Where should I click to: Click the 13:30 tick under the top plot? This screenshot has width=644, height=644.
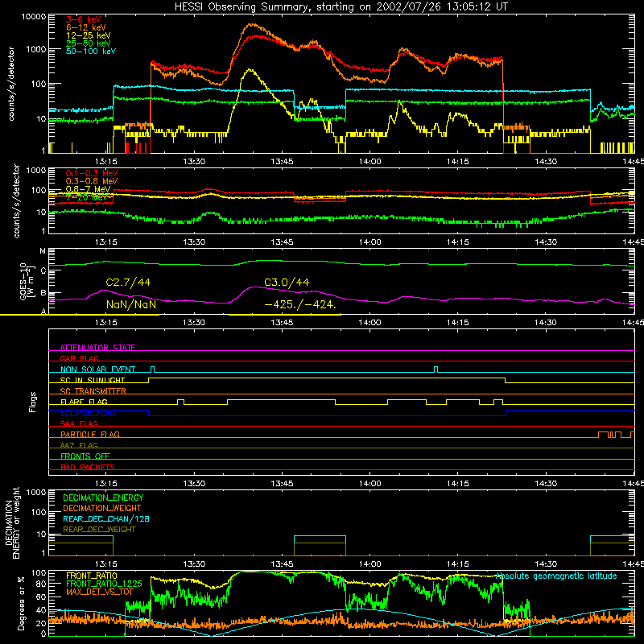194,162
